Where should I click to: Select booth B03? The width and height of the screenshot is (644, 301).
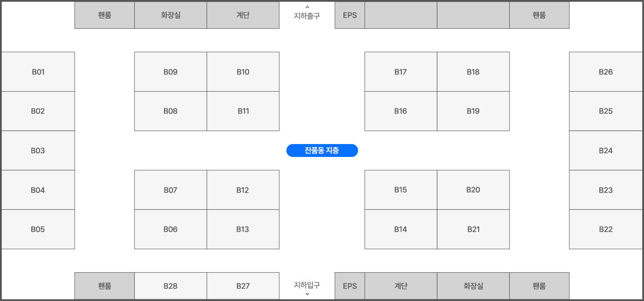click(38, 150)
